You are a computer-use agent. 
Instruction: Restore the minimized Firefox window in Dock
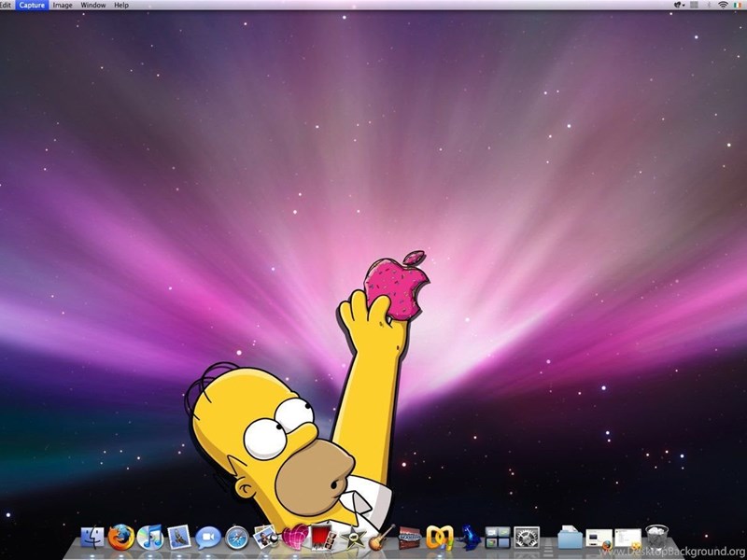coord(599,539)
